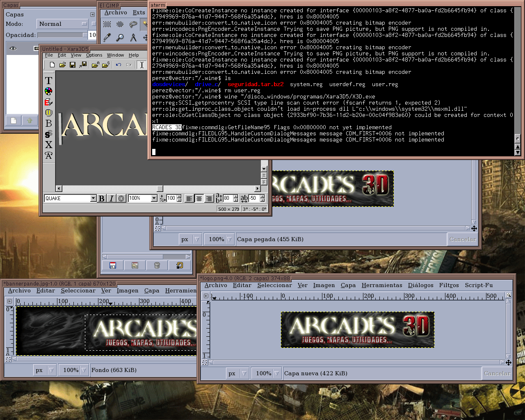Set left text alignment in Xara3D5
Image resolution: width=525 pixels, height=420 pixels.
(189, 199)
